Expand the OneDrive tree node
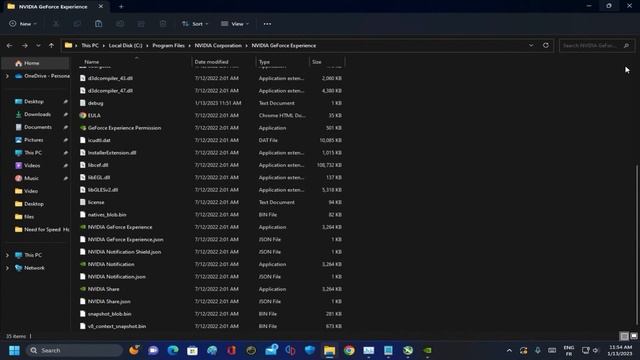The image size is (640, 360). click(x=7, y=76)
